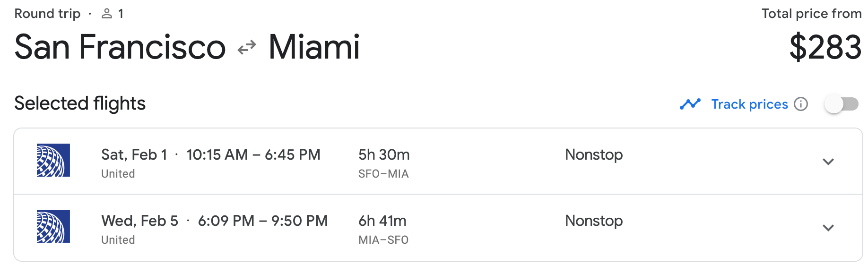Click the San Francisco city heading
868x274 pixels.
click(x=120, y=47)
